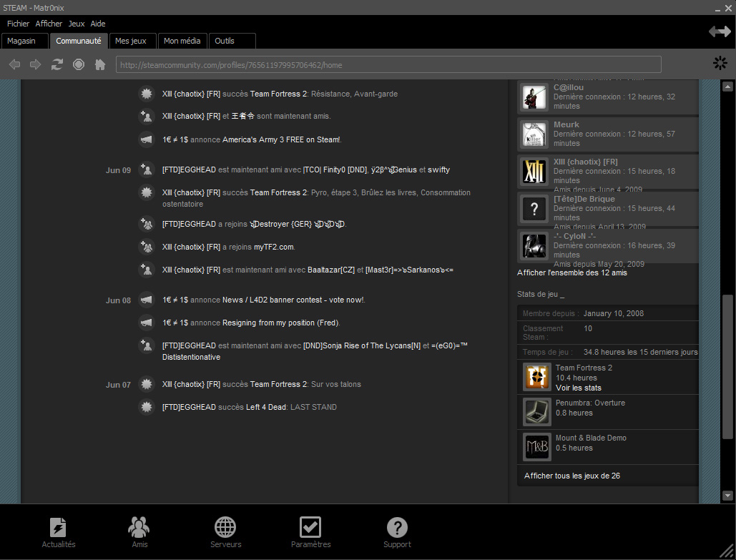
Task: Click -'- CyloN -'- avatar
Action: tap(534, 246)
